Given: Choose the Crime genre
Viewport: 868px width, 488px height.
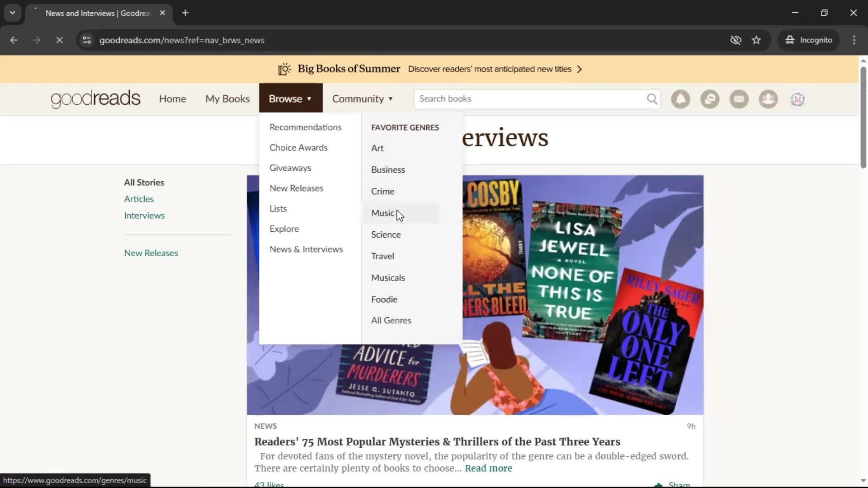Looking at the screenshot, I should 382,191.
